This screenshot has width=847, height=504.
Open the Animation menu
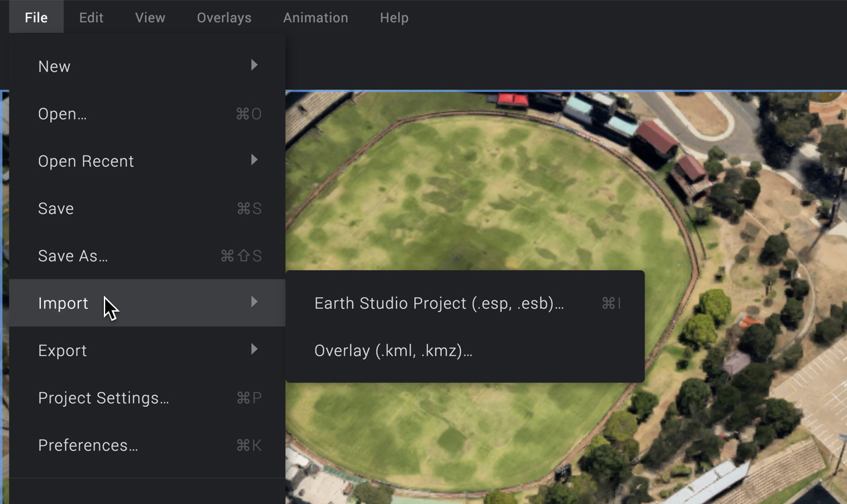click(x=316, y=17)
